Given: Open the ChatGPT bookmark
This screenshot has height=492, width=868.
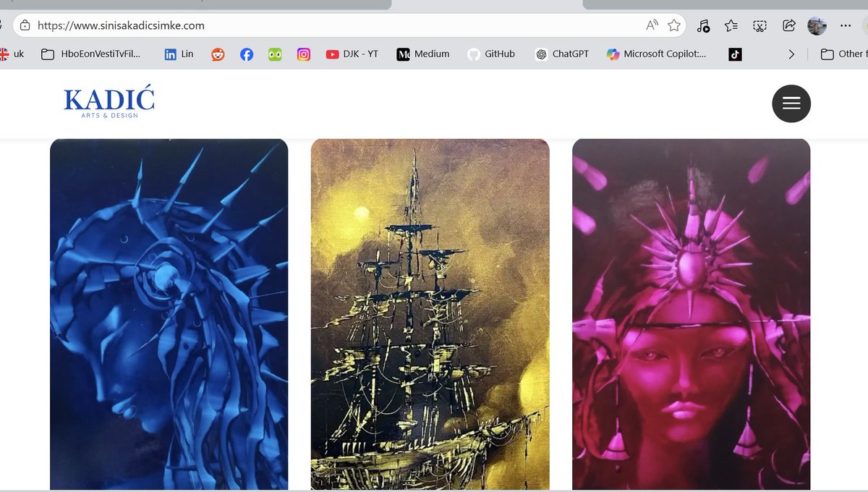Looking at the screenshot, I should coord(561,54).
